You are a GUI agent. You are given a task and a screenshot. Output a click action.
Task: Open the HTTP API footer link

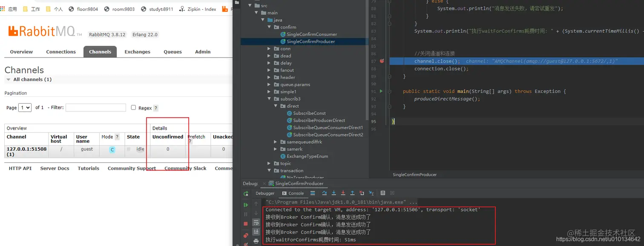pyautogui.click(x=20, y=168)
